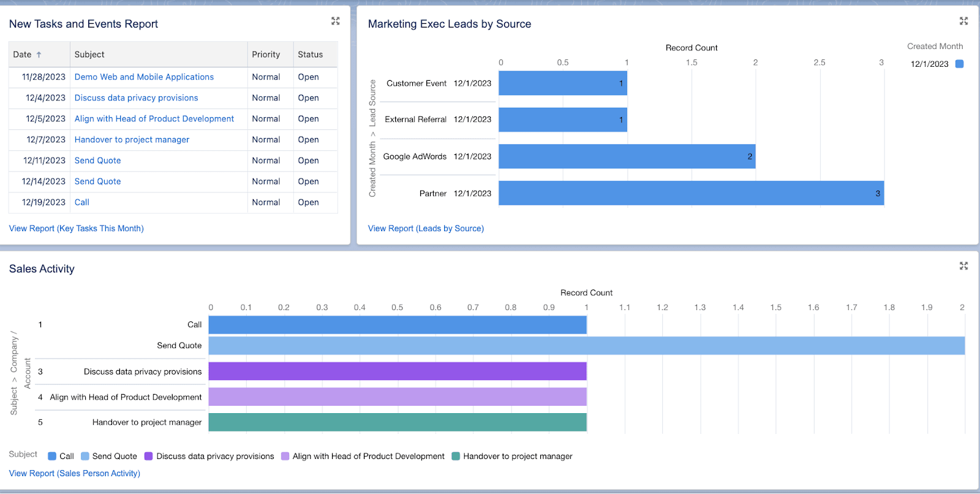980x494 pixels.
Task: Expand the Marketing Exec Leads by Source widget
Action: click(x=963, y=21)
